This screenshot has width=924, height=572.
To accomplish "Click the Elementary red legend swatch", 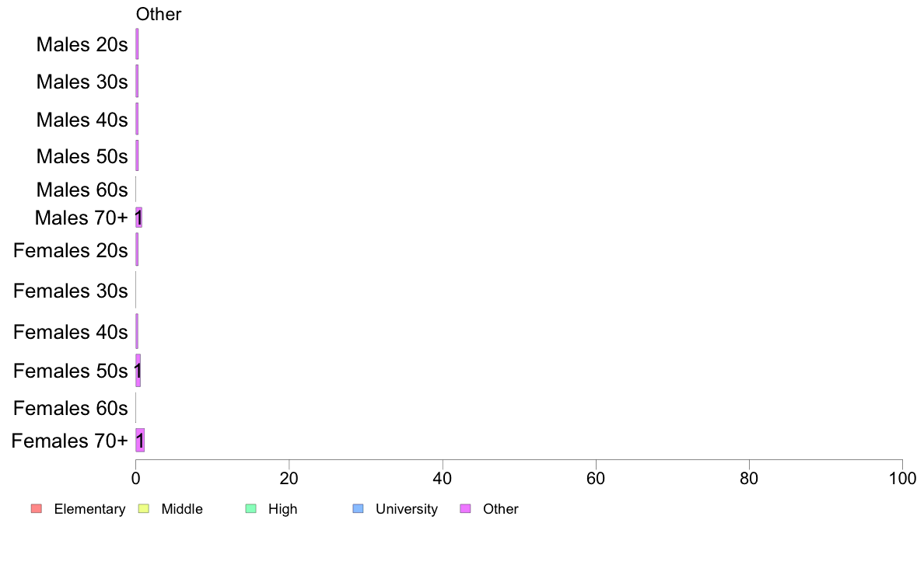I will pos(37,508).
